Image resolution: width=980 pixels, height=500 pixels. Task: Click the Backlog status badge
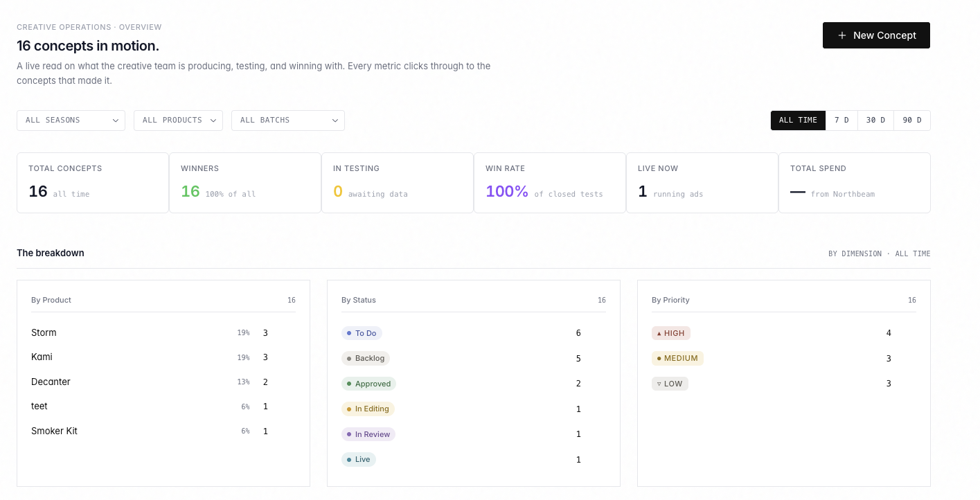coord(366,358)
